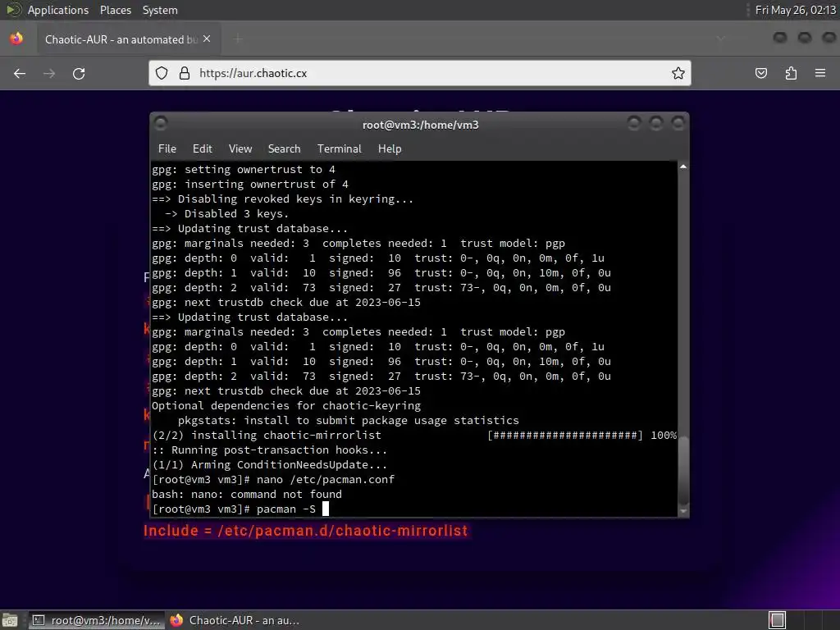
Task: Click 'Running post-transaction hooks' line
Action: point(269,450)
